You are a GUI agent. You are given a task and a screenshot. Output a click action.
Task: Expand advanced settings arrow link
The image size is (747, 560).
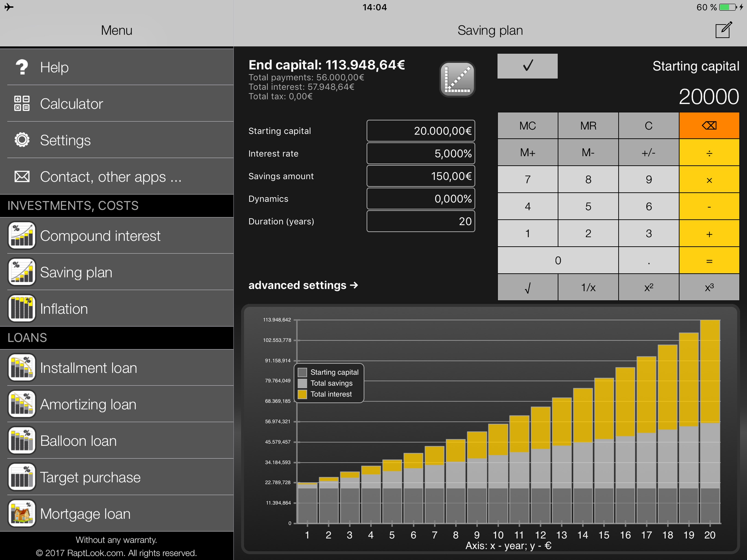[303, 285]
